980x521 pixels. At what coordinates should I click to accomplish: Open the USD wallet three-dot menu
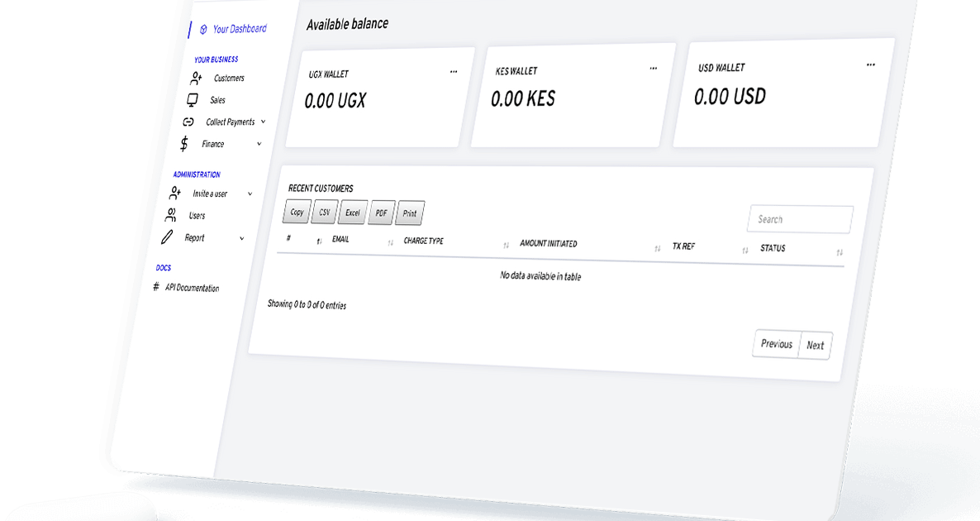(871, 65)
